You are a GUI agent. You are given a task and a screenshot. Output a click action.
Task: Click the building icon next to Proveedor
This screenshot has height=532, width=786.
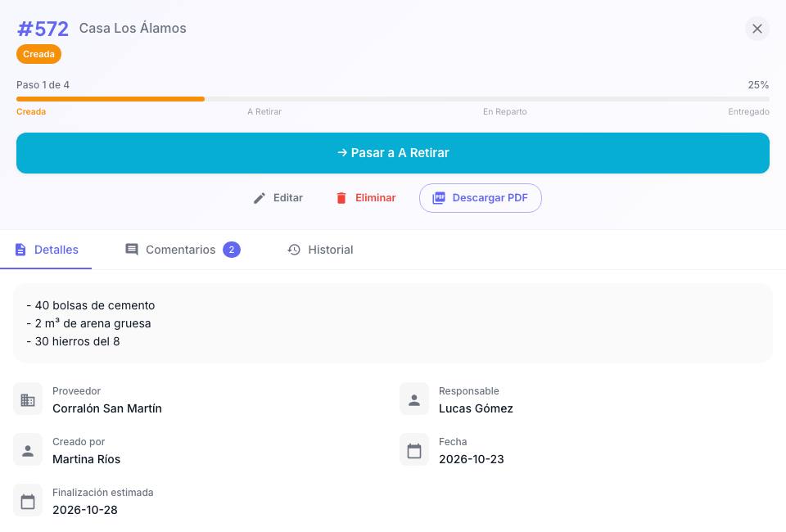[28, 399]
